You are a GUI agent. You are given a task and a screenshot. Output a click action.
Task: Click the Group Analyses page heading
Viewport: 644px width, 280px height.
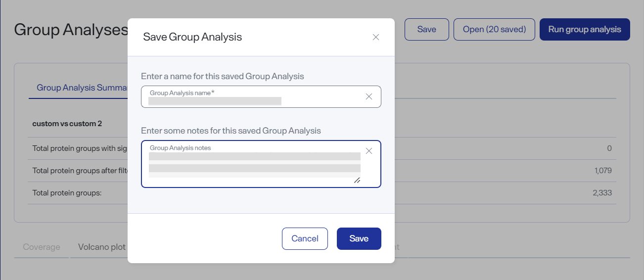pyautogui.click(x=71, y=30)
